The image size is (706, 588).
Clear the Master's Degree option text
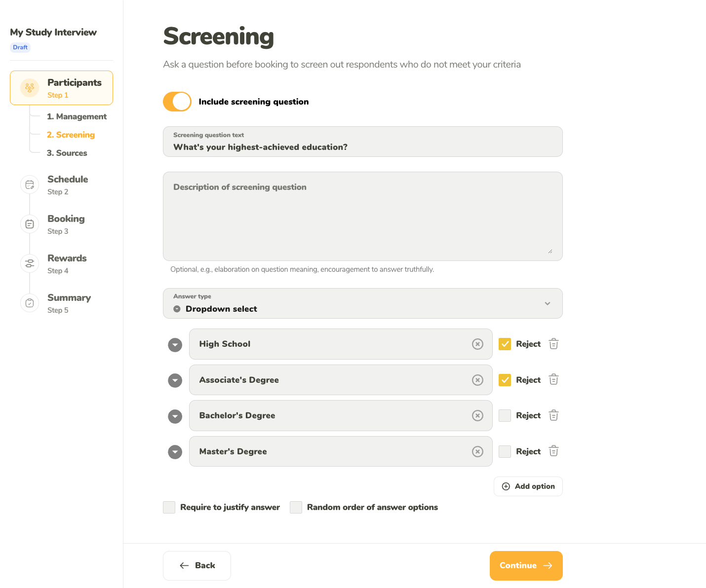477,451
